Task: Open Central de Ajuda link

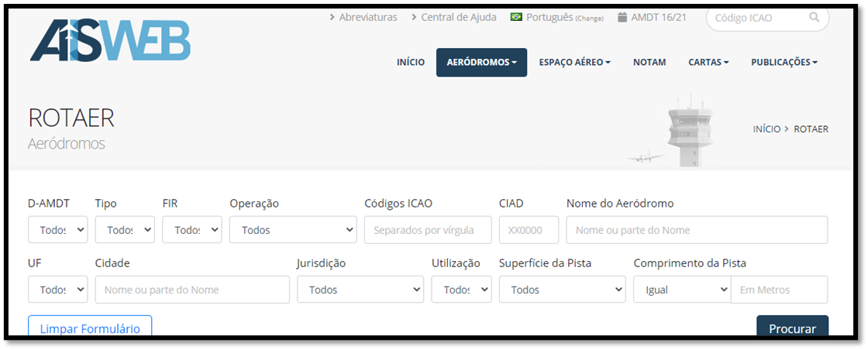Action: 458,17
